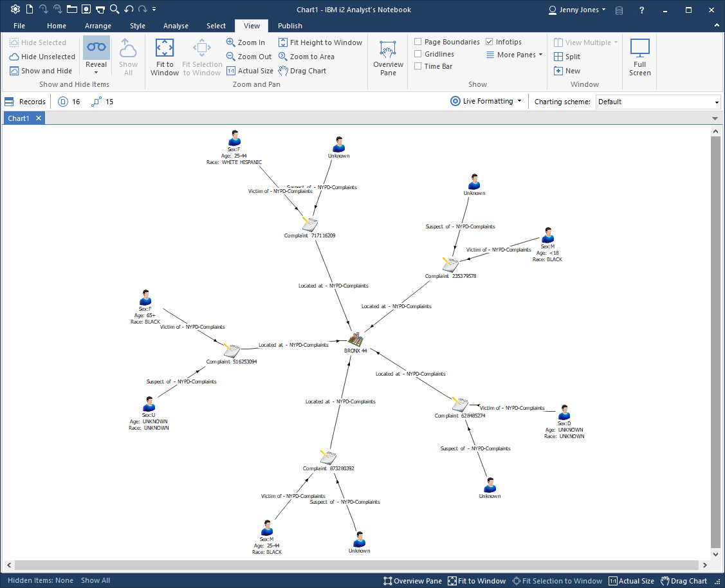Click the Fit to Window ribbon icon

coord(165,56)
